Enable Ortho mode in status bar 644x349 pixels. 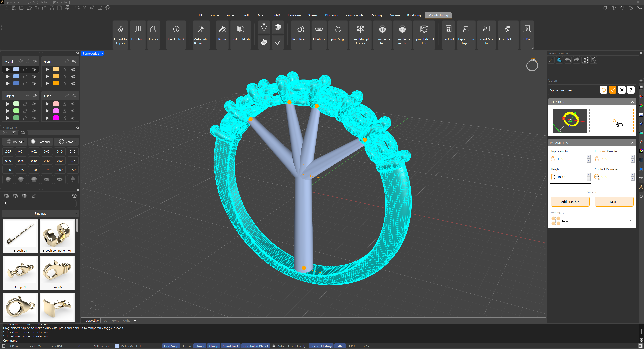tap(187, 346)
